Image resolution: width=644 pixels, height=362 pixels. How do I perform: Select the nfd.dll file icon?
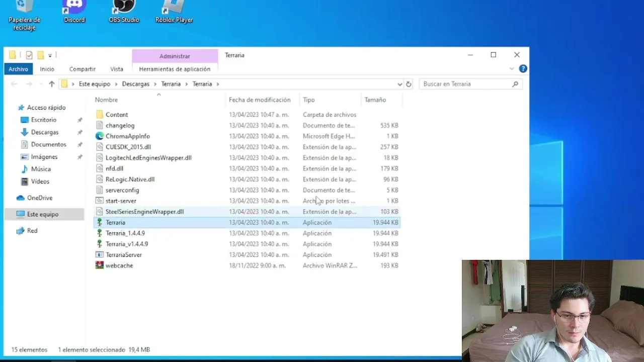click(100, 168)
